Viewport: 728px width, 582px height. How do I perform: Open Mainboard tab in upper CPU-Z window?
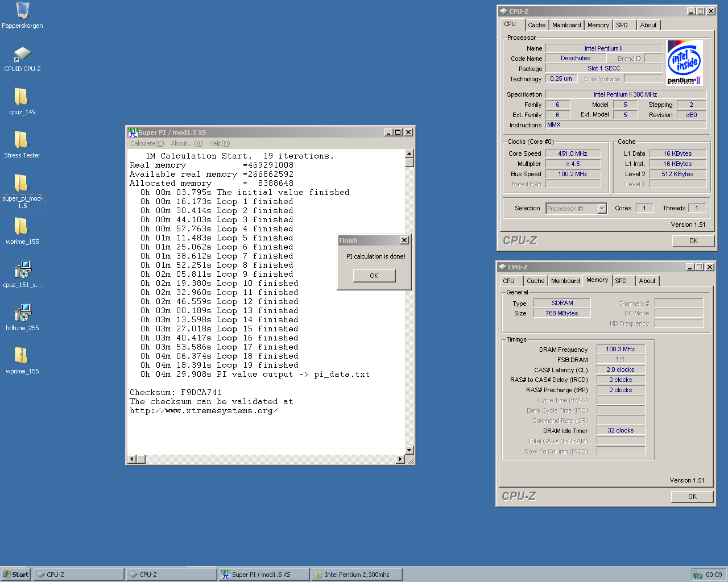[566, 25]
